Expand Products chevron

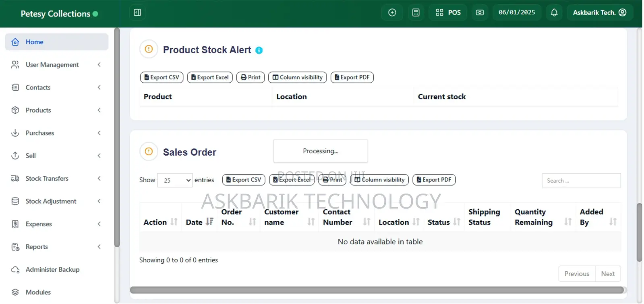[x=99, y=110]
